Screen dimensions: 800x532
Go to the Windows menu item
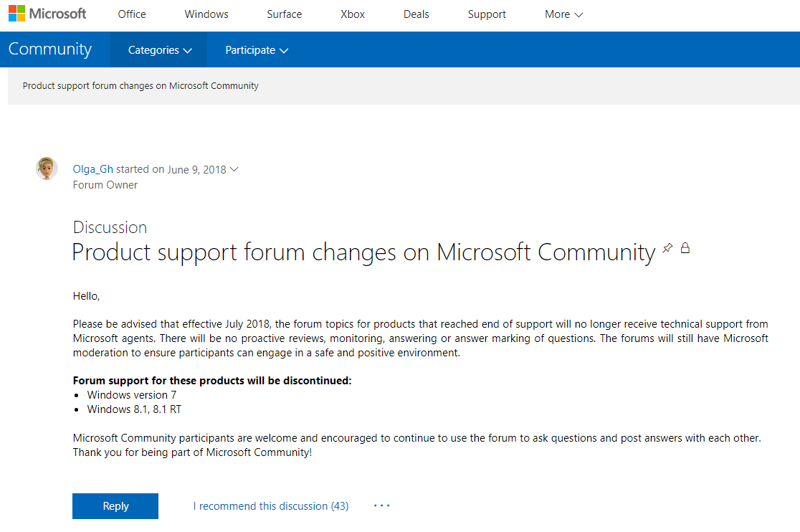pyautogui.click(x=206, y=14)
